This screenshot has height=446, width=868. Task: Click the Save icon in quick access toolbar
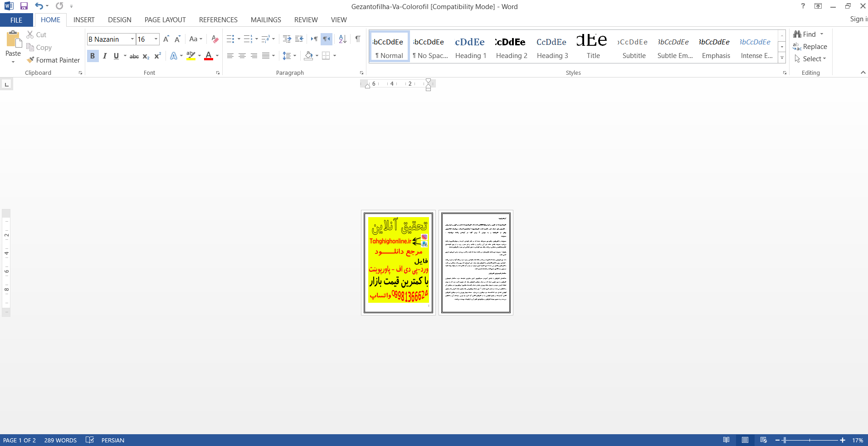click(24, 6)
